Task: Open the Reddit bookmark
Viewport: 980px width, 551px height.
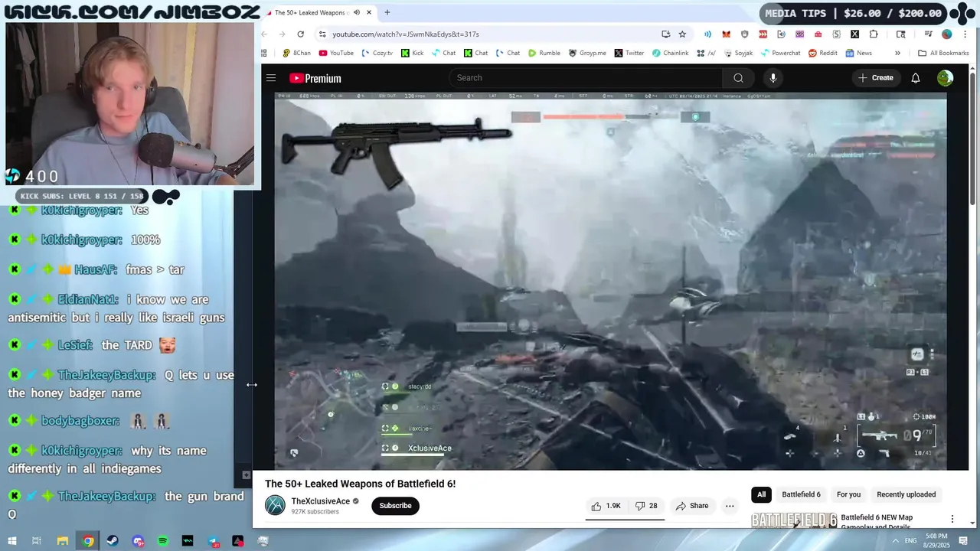Action: click(x=823, y=54)
